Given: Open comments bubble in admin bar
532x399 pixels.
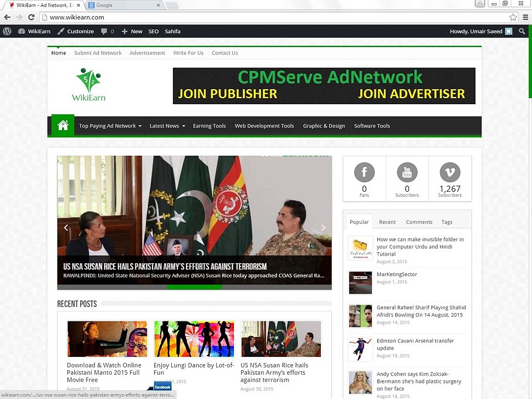Looking at the screenshot, I should pos(107,31).
